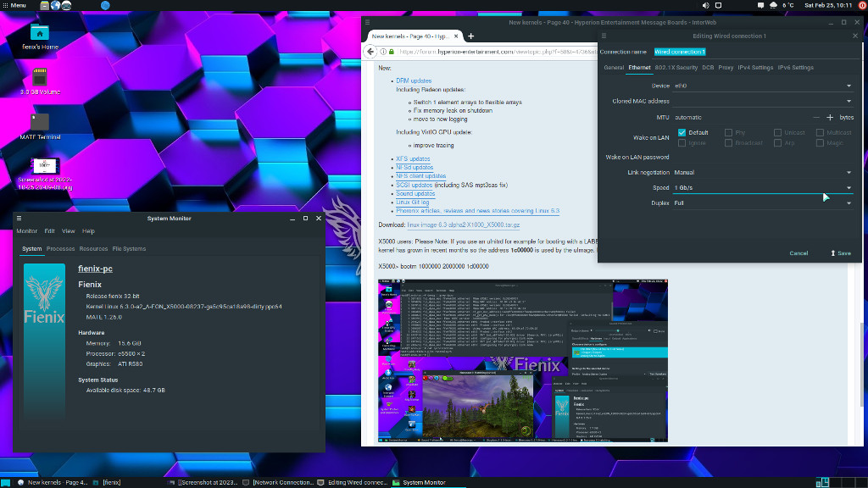
Task: Switch to Resources tab in System Monitor
Action: (93, 249)
